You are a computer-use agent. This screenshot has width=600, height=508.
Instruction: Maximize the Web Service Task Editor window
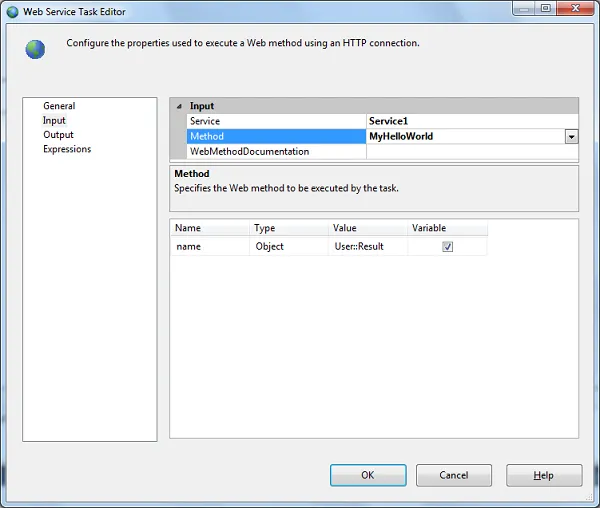coord(546,8)
